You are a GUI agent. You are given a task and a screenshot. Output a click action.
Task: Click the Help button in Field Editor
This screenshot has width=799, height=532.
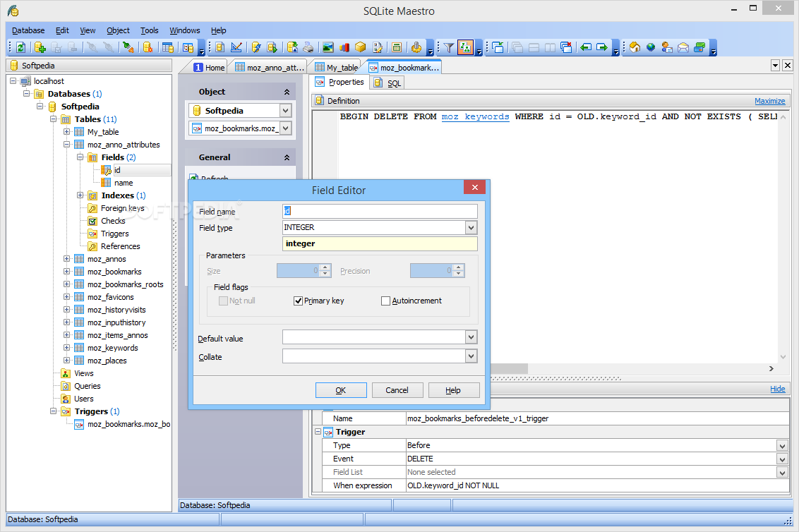[454, 390]
